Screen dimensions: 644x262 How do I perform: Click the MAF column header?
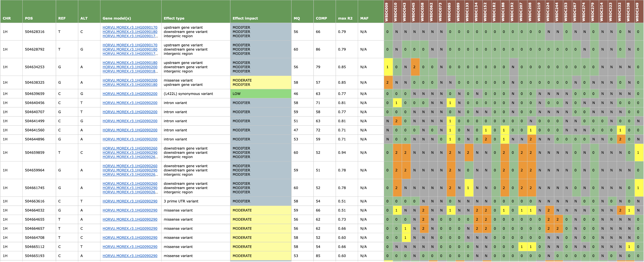tap(364, 18)
